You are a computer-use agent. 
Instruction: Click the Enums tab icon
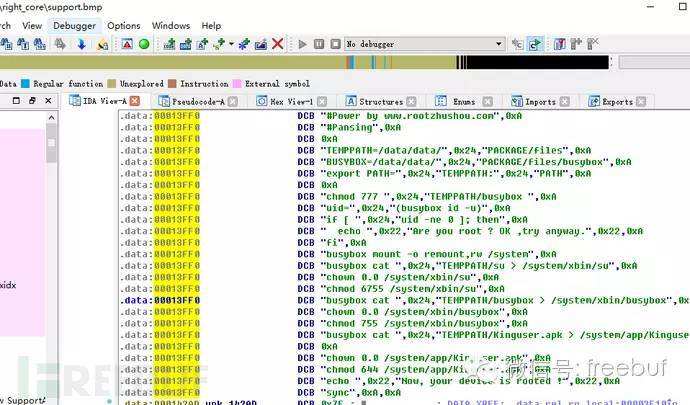pos(440,101)
